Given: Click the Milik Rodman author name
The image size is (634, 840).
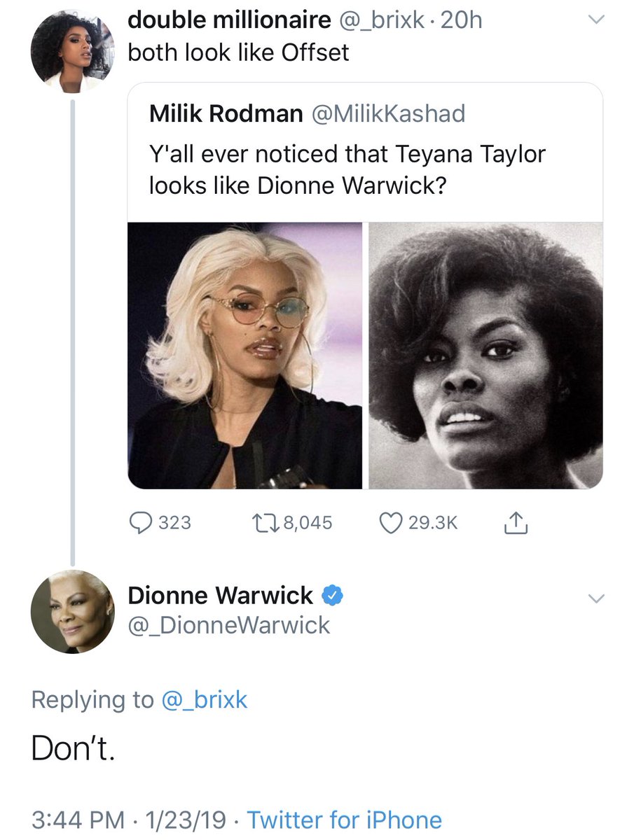Looking at the screenshot, I should click(x=226, y=114).
